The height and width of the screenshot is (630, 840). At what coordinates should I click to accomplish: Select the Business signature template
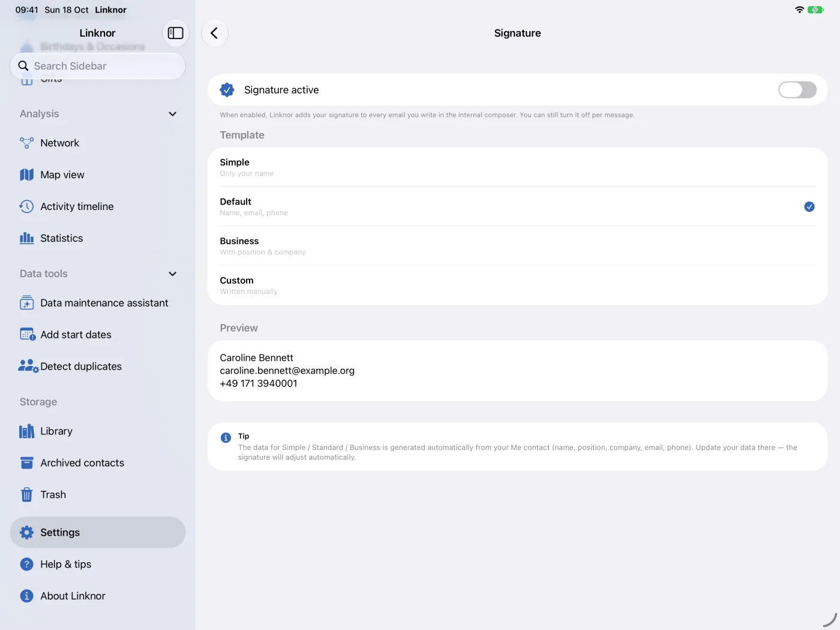pyautogui.click(x=517, y=246)
